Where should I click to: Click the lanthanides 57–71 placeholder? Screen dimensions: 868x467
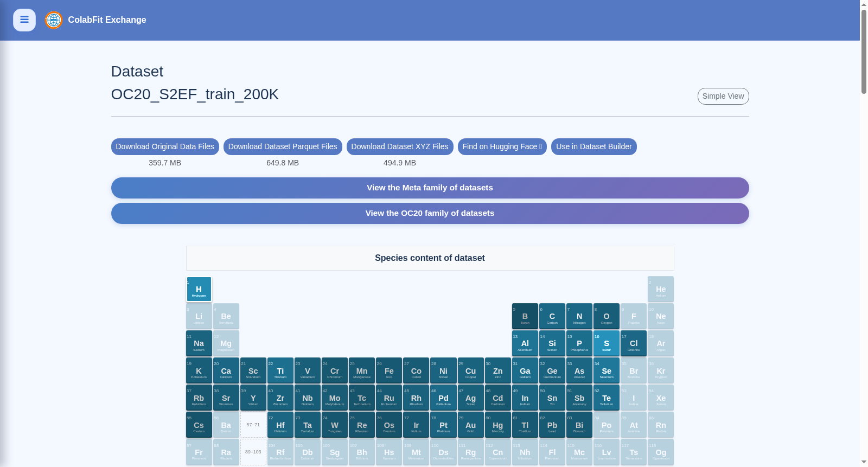tap(253, 425)
